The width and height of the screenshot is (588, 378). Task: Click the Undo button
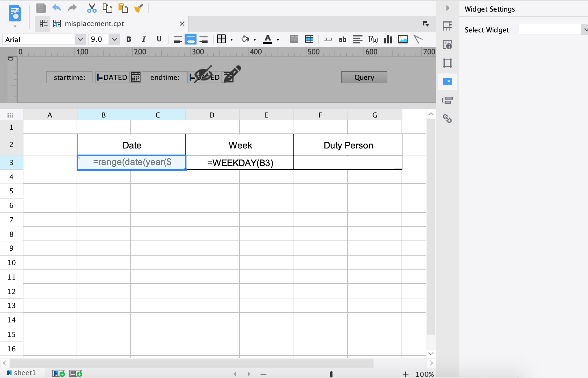(x=57, y=8)
